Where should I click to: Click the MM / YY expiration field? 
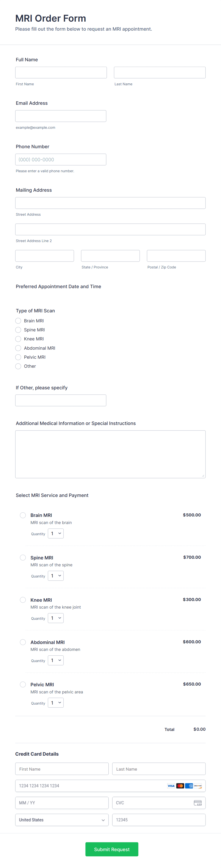[62, 803]
